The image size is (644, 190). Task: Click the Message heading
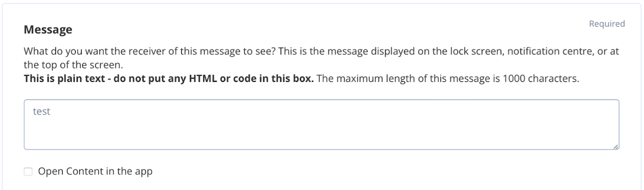click(x=48, y=30)
